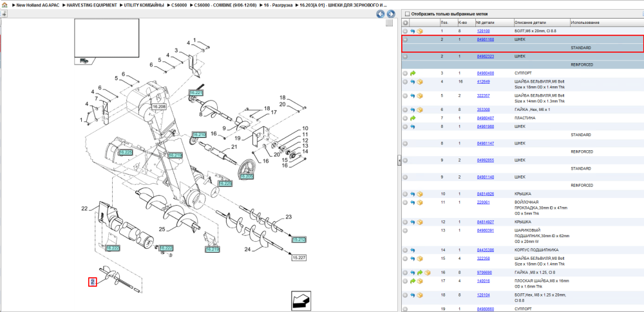Viewport: 644px width, 312px height.
Task: Click diagram reference label 15.212
Action: (299, 239)
